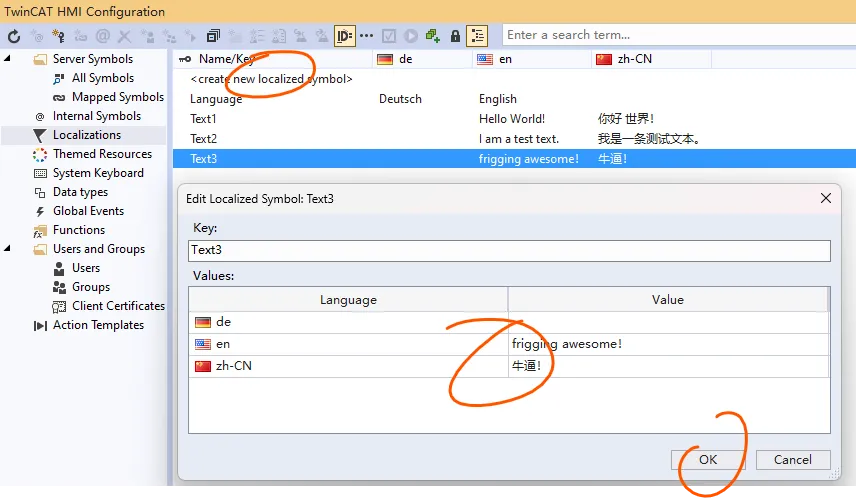This screenshot has width=856, height=499.
Task: Click the 'frigging awesome!' cell in Text3 row
Action: (528, 159)
